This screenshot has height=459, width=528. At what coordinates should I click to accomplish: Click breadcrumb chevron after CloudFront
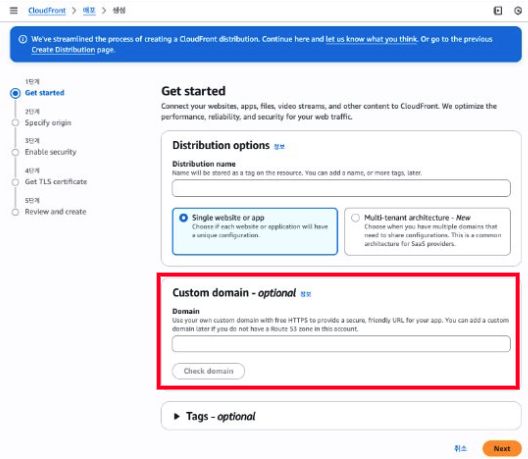74,11
